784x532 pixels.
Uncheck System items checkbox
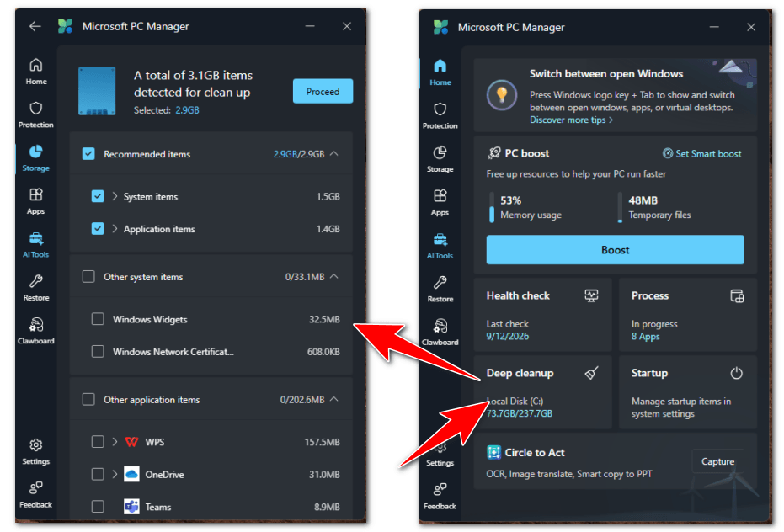coord(98,196)
